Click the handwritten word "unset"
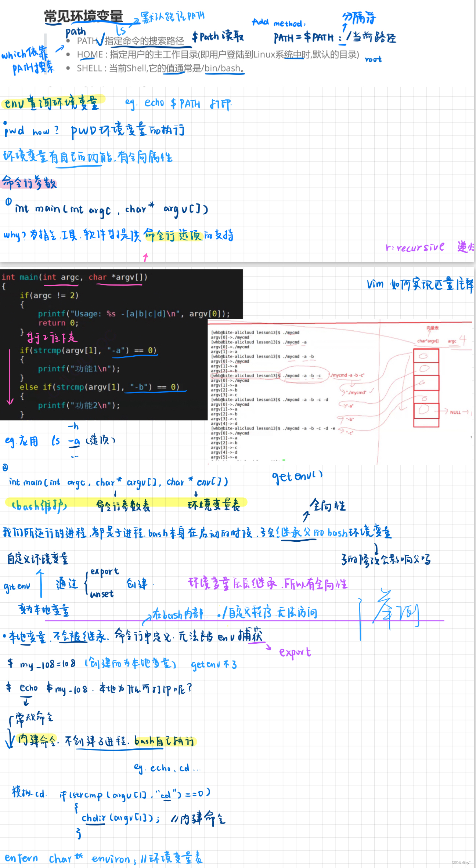 pyautogui.click(x=102, y=594)
